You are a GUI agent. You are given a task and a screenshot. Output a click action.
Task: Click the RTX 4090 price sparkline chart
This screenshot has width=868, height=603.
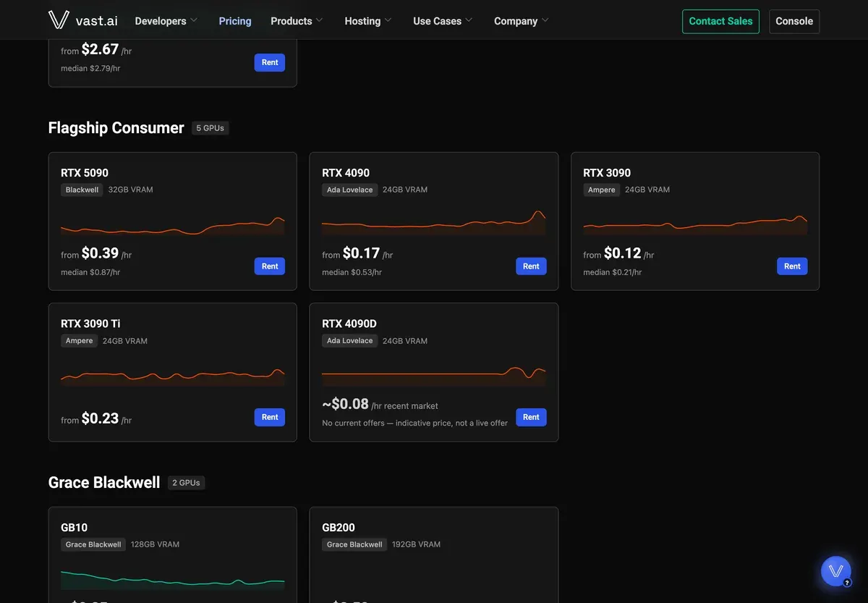(x=434, y=223)
